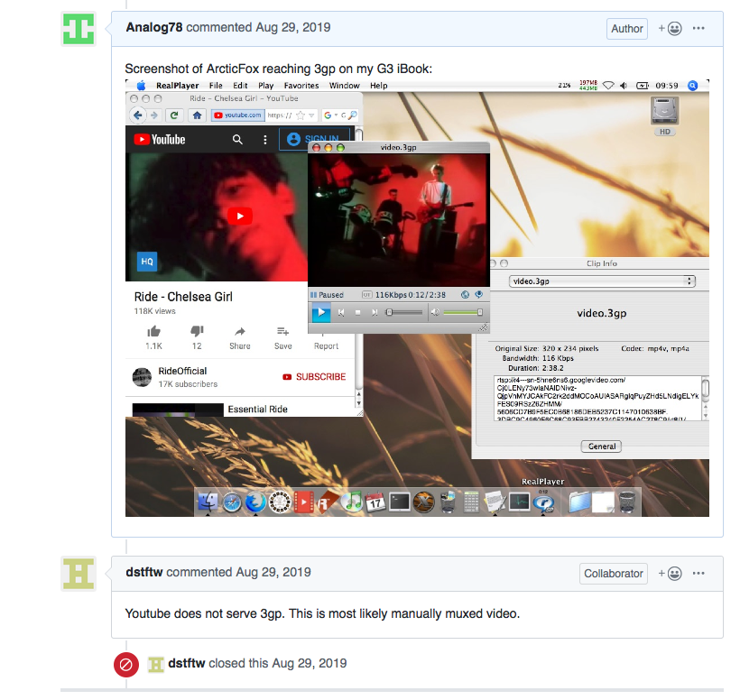Open the Analog78 username link
Screen dimensions: 740x700
click(153, 27)
